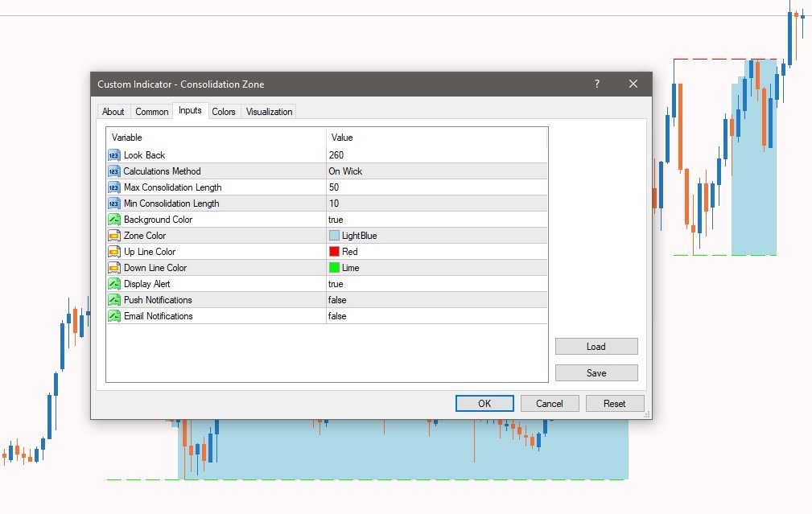Switch to the Colors tab
The image size is (812, 514).
pyautogui.click(x=224, y=112)
